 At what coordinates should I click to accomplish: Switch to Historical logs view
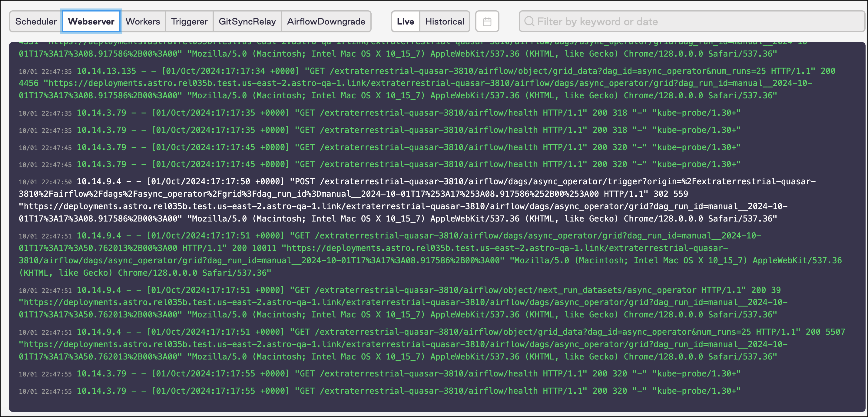point(444,21)
